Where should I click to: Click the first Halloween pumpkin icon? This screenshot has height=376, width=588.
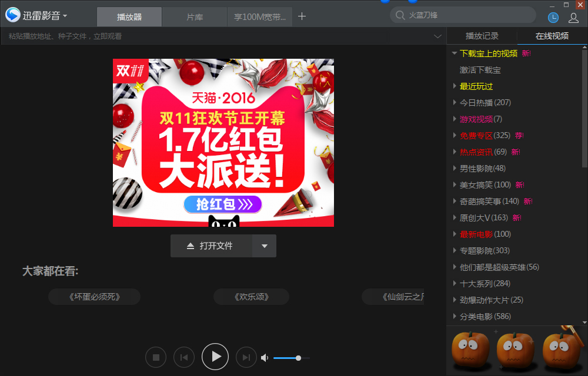click(x=470, y=350)
